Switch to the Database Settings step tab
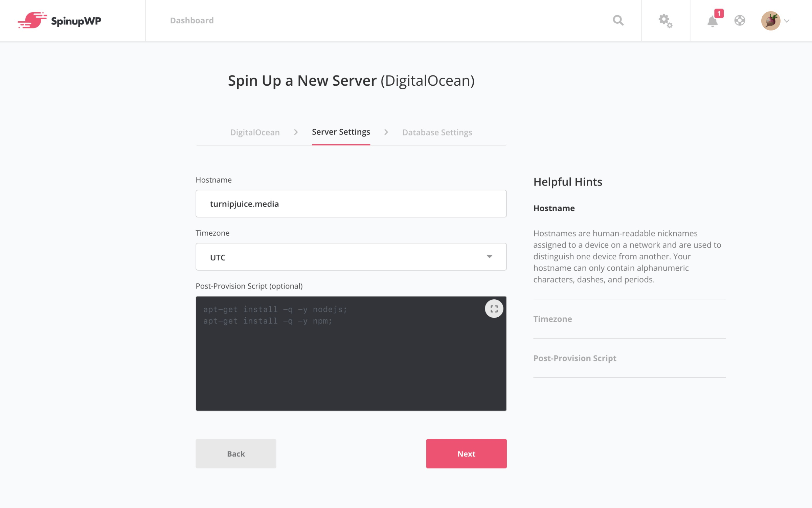This screenshot has width=812, height=508. 437,132
